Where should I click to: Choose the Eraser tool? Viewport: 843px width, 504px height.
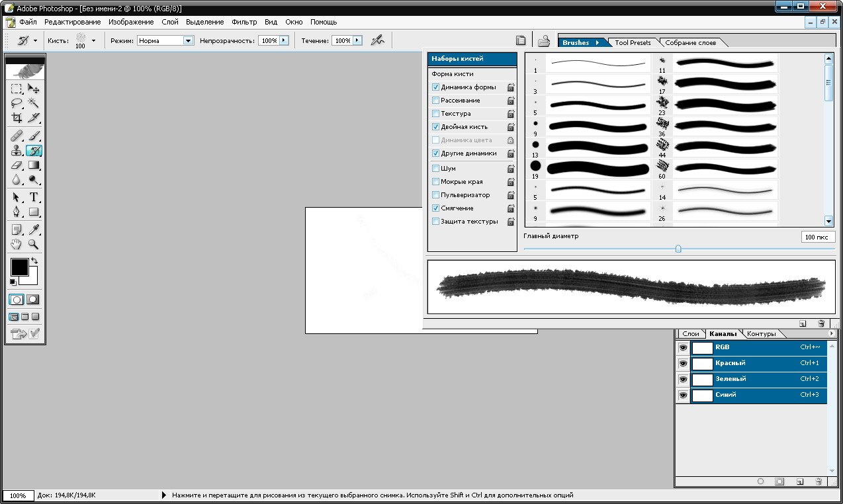[x=17, y=165]
